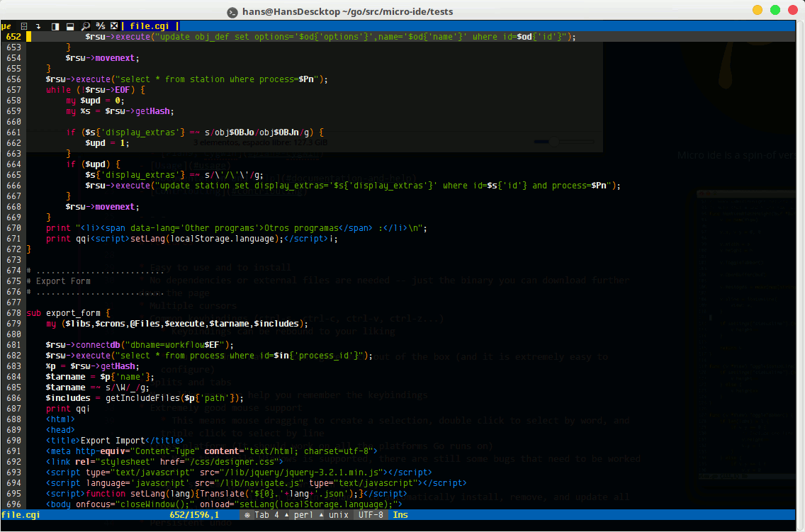The width and height of the screenshot is (805, 532).
Task: Click the unix file format indicator
Action: (338, 515)
